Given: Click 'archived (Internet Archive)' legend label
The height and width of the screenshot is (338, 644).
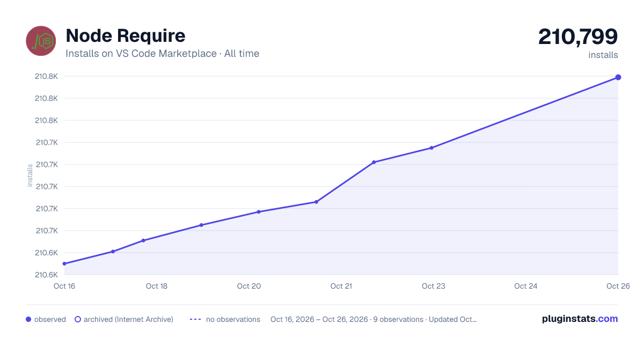Looking at the screenshot, I should 128,319.
